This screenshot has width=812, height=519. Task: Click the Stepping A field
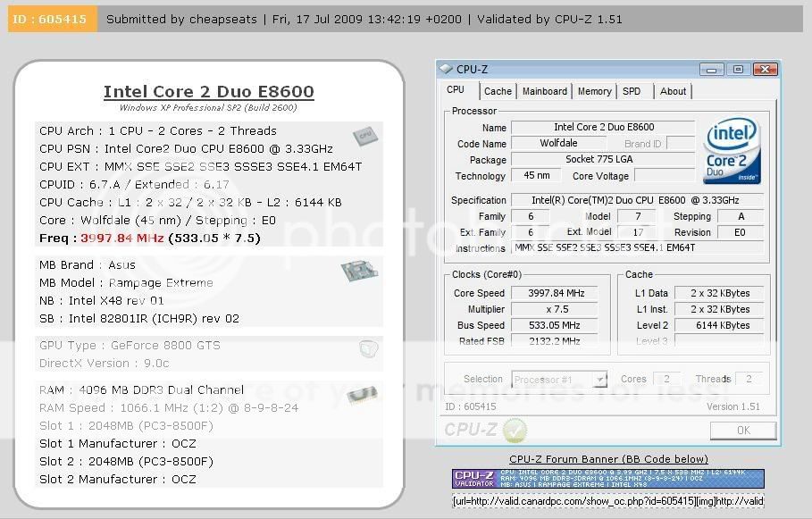[741, 216]
